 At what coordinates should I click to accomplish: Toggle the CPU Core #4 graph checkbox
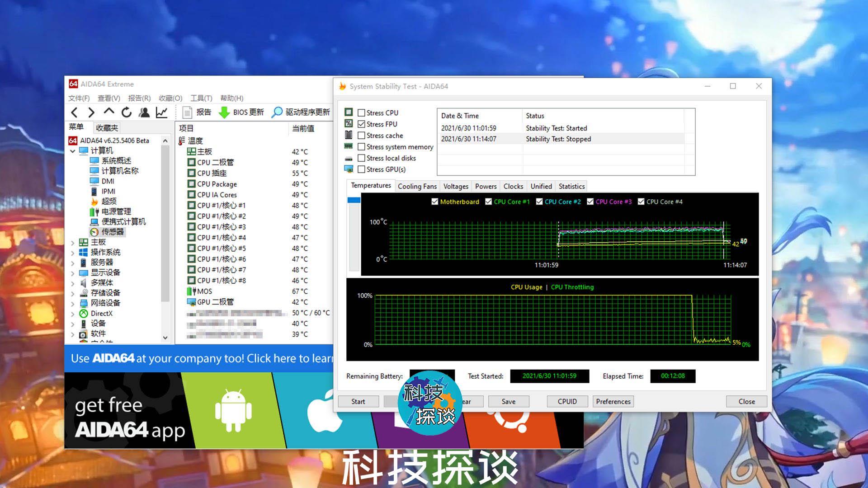tap(641, 202)
